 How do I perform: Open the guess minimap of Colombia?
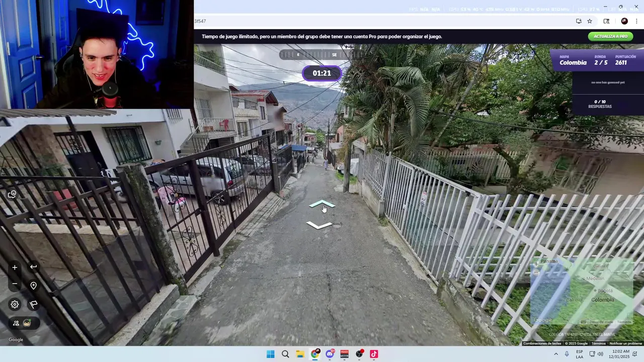[582, 292]
